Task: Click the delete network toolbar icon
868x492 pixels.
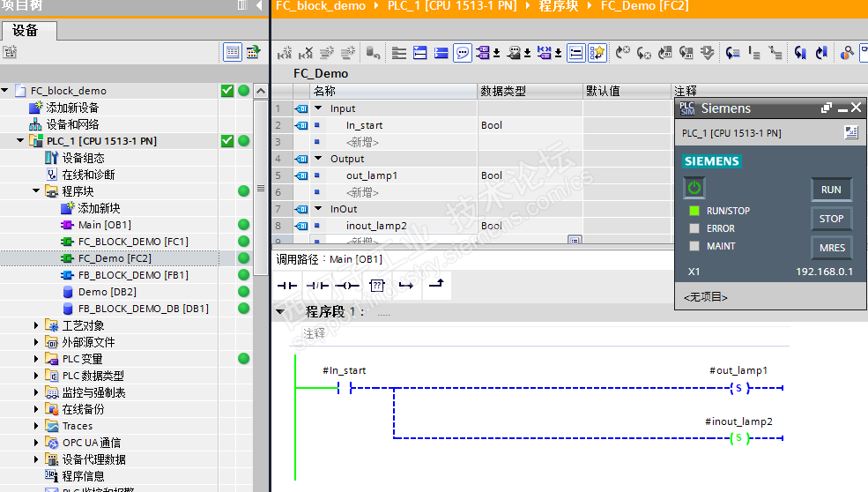Action: 306,53
